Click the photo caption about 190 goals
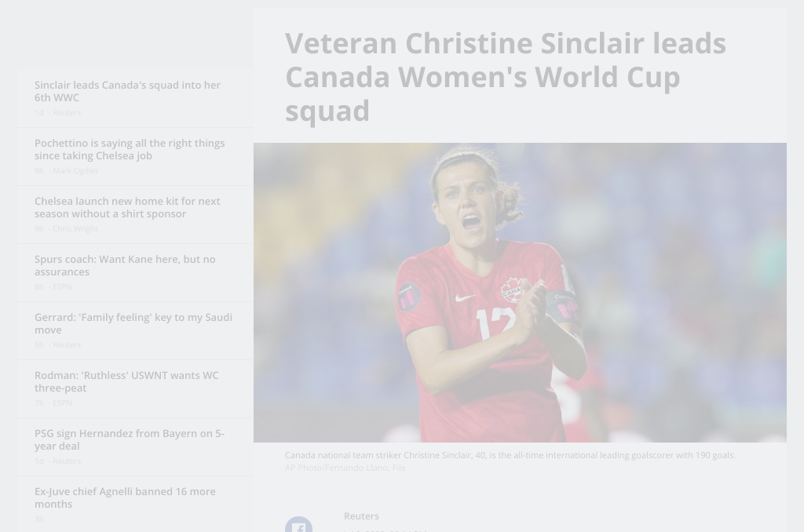The image size is (804, 532). click(x=510, y=455)
